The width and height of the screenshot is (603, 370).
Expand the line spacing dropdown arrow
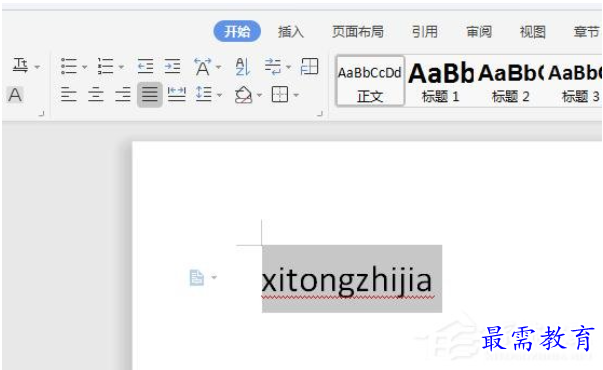coord(220,95)
